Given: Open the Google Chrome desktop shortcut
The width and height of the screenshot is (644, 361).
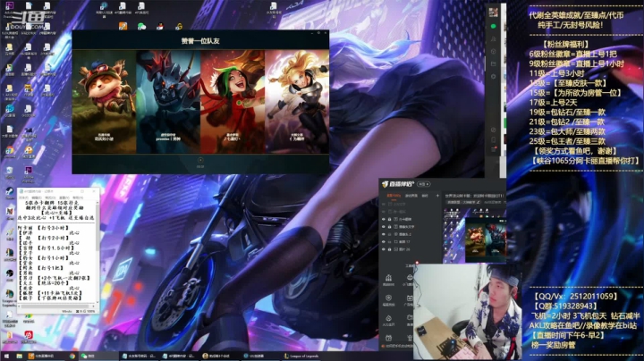Looking at the screenshot, I should pyautogui.click(x=10, y=151).
